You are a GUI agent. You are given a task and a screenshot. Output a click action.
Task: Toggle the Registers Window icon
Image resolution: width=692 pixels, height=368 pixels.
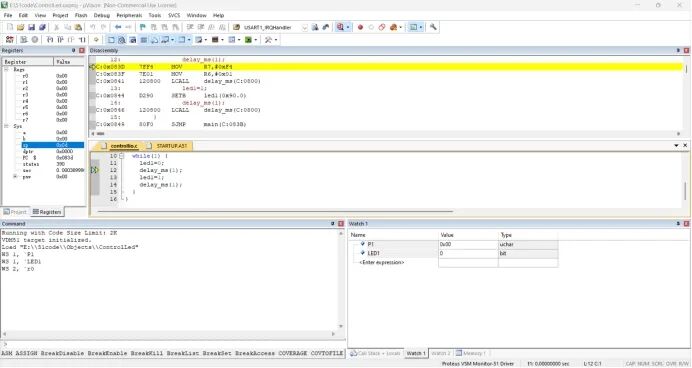point(143,40)
